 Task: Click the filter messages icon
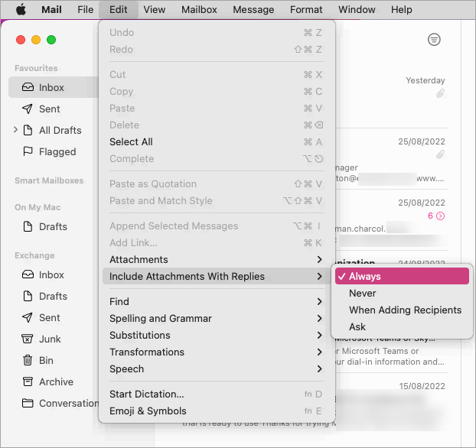click(434, 40)
